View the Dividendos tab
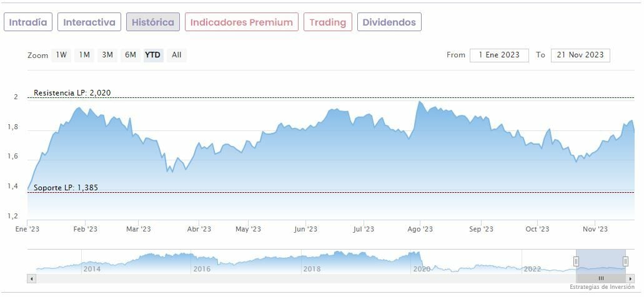This screenshot has width=644, height=297. 390,22
